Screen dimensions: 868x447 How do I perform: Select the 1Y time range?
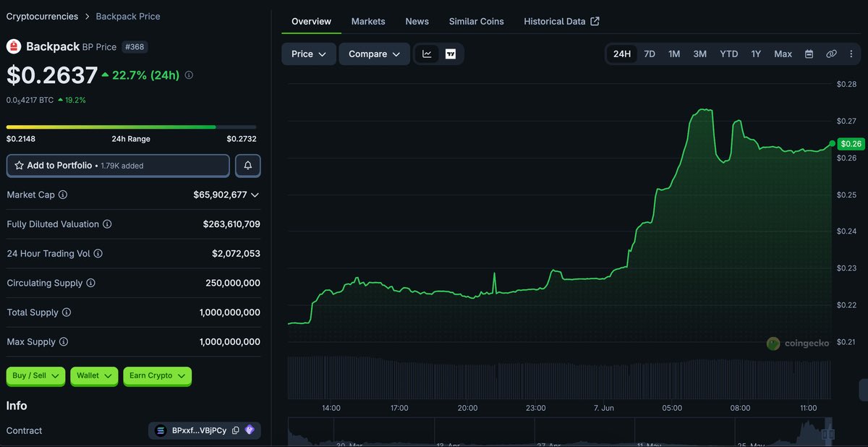pyautogui.click(x=756, y=54)
